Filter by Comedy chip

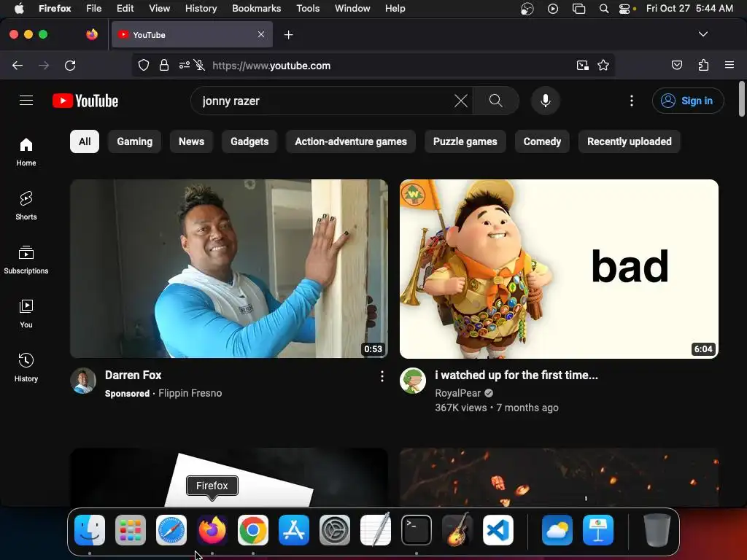coord(542,141)
